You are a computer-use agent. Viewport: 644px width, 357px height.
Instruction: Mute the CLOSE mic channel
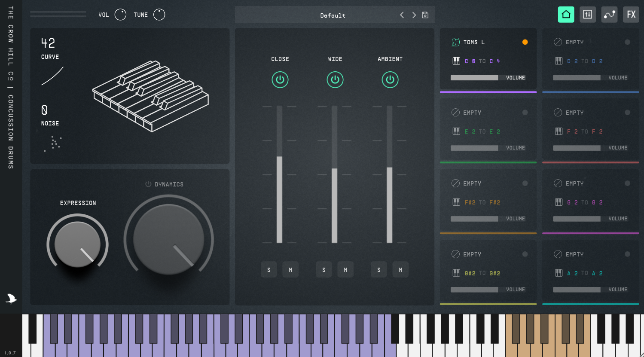pos(290,270)
